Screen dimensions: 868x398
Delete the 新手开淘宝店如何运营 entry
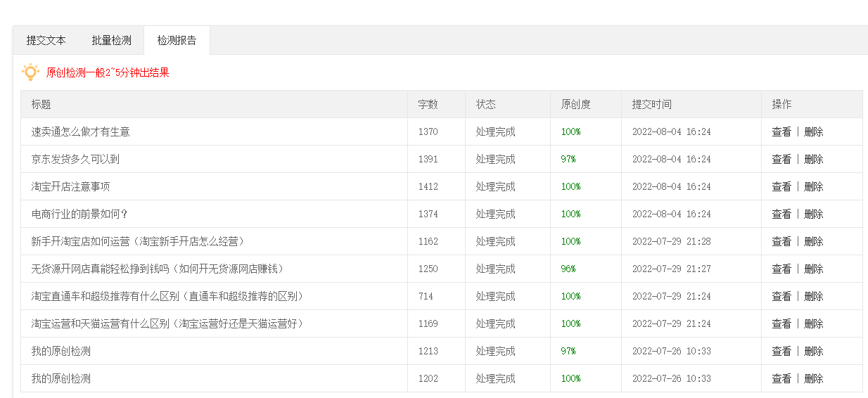[814, 241]
